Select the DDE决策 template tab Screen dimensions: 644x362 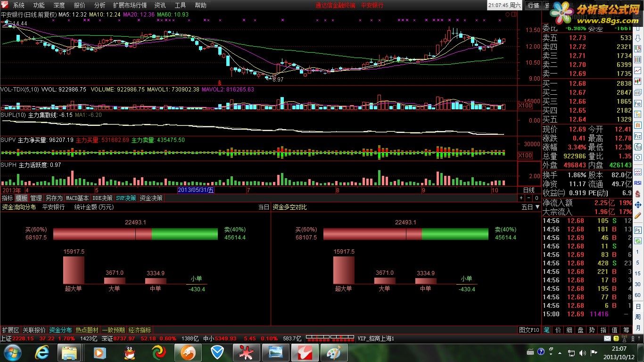102,198
